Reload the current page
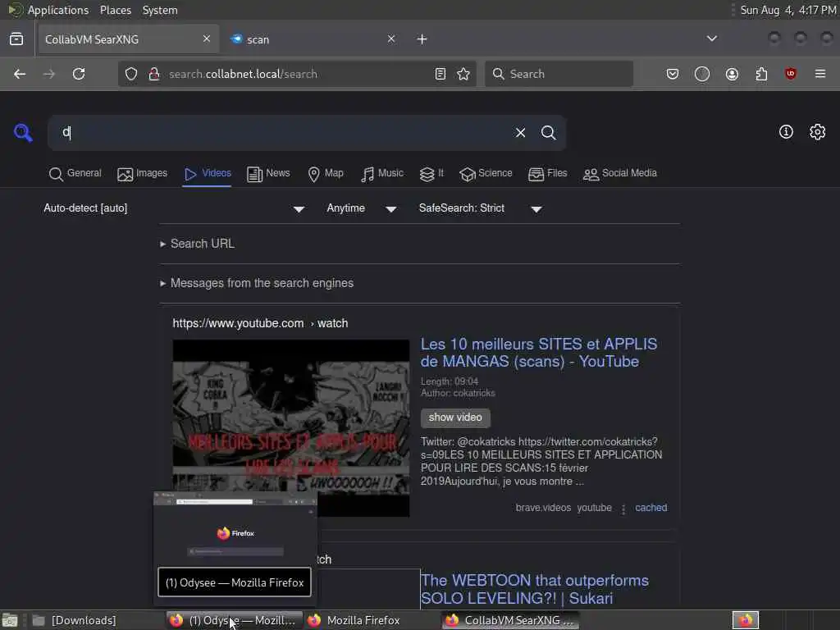Screen dimensions: 840x630 coord(79,74)
